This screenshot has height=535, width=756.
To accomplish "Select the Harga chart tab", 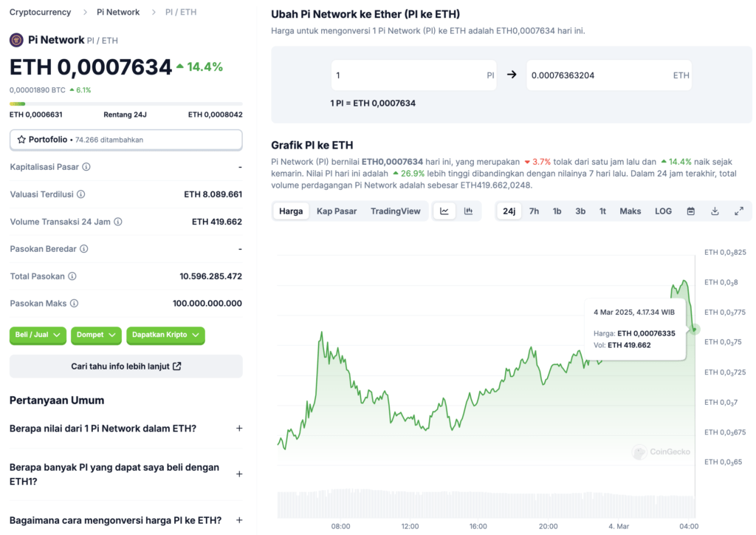I will [291, 211].
